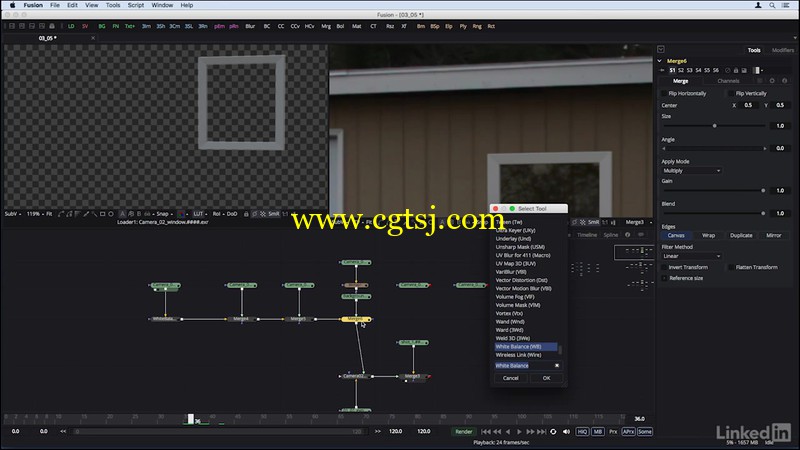Open the SubV dropdown in viewer
Image resolution: width=800 pixels, height=450 pixels.
[13, 214]
